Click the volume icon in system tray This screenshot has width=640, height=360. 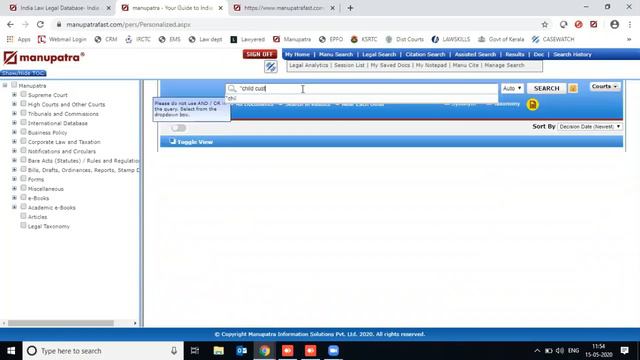pos(560,351)
